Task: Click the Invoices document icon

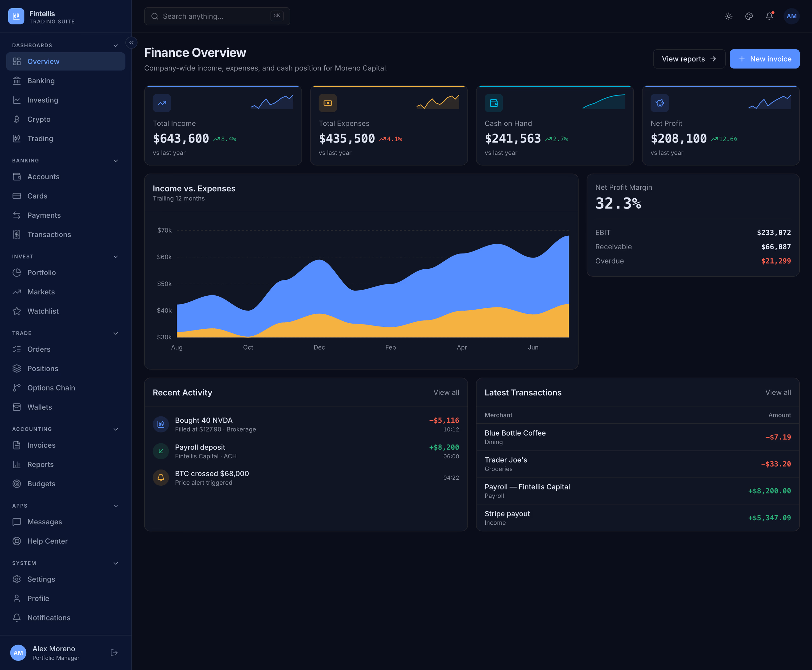Action: 16,445
